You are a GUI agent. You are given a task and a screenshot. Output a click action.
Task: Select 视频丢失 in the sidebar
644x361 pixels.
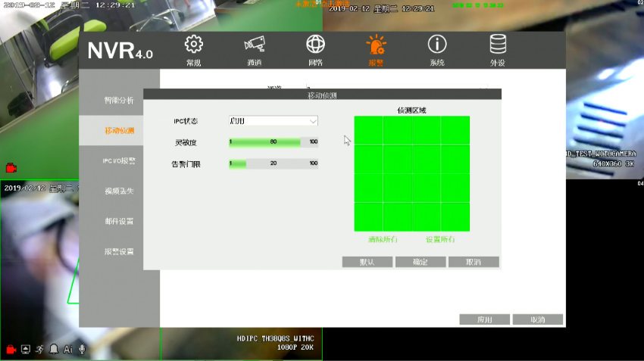click(x=119, y=191)
